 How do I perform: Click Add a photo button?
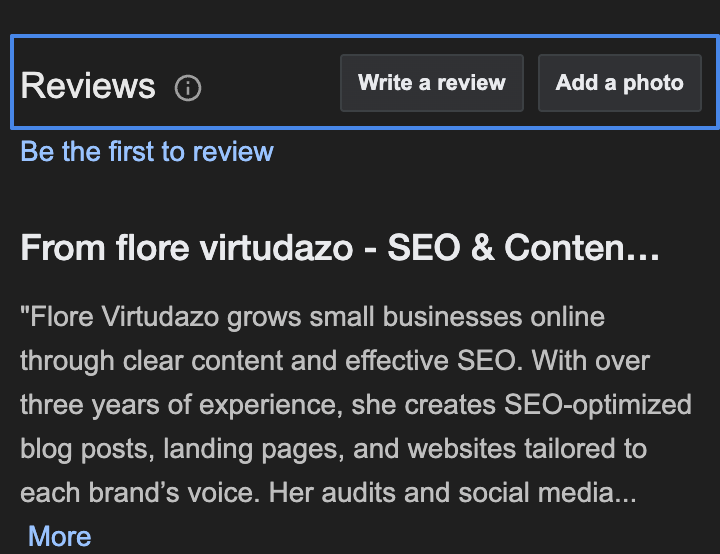pos(620,83)
